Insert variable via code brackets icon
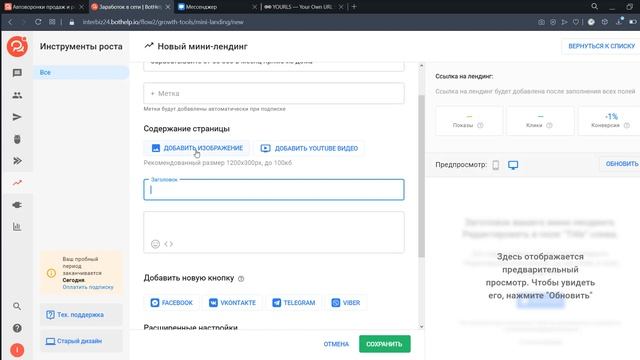Screen dimensions: 640x360 (169, 244)
